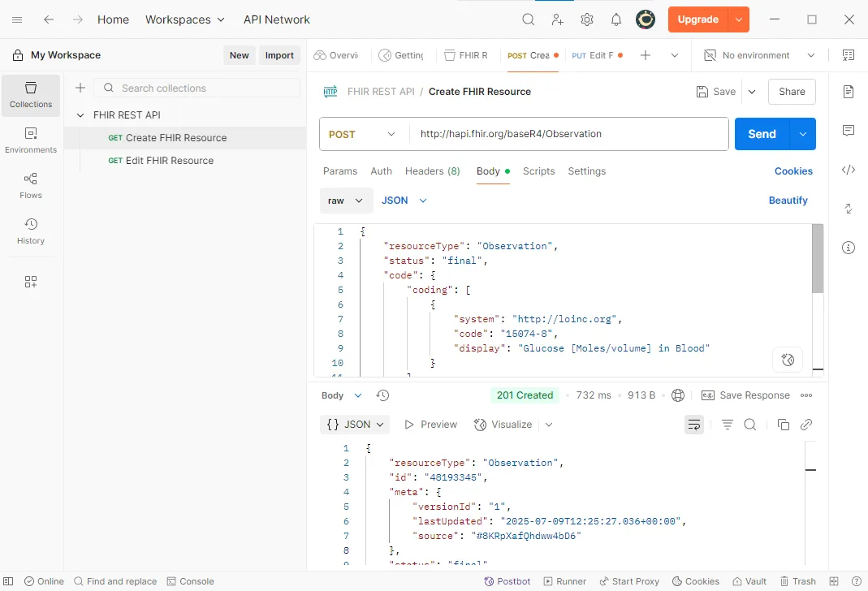Screen dimensions: 868x591
Task: Open the Scripts tab
Action: tap(538, 171)
